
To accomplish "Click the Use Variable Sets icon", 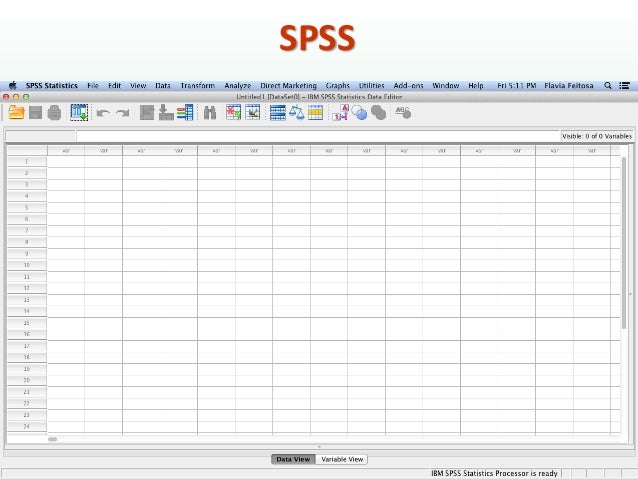I will click(x=359, y=113).
